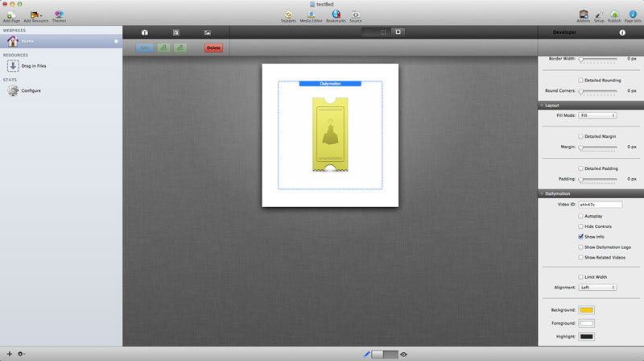The image size is (644, 361).
Task: Open the Fill Mode dropdown
Action: [x=597, y=116]
